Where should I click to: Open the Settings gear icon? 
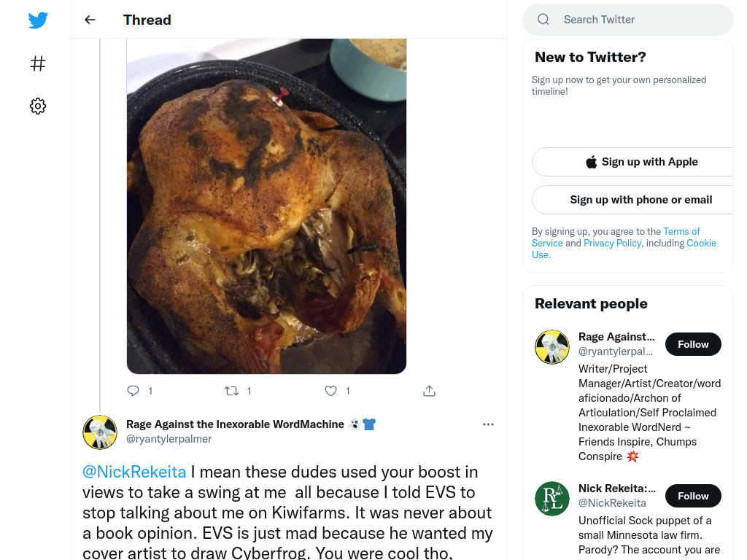pyautogui.click(x=38, y=106)
